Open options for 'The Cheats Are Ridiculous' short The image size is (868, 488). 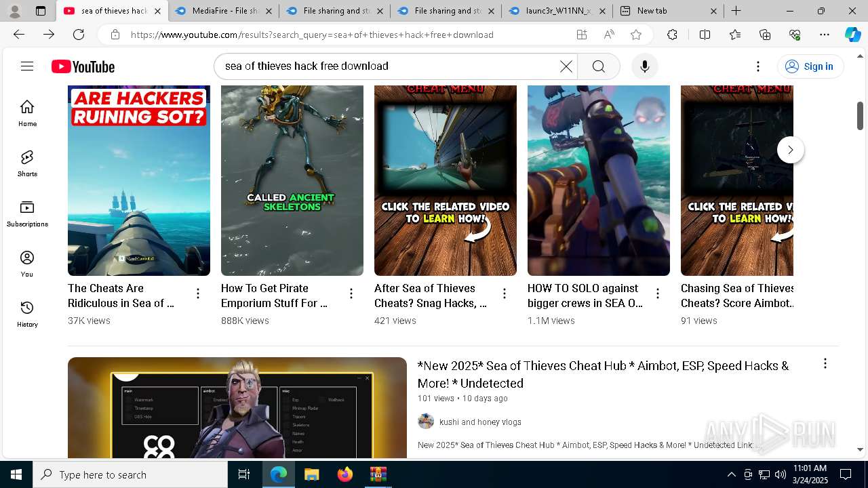pos(198,293)
